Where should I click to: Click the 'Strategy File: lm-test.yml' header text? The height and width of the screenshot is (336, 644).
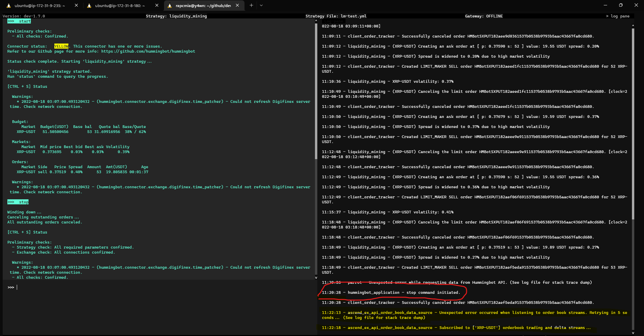click(x=336, y=16)
